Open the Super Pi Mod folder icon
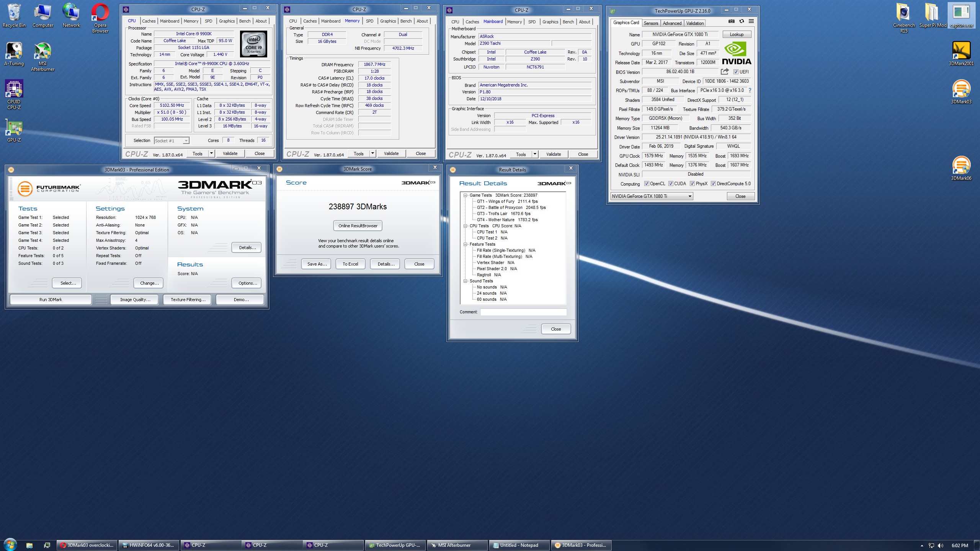This screenshot has height=551, width=980. [933, 16]
